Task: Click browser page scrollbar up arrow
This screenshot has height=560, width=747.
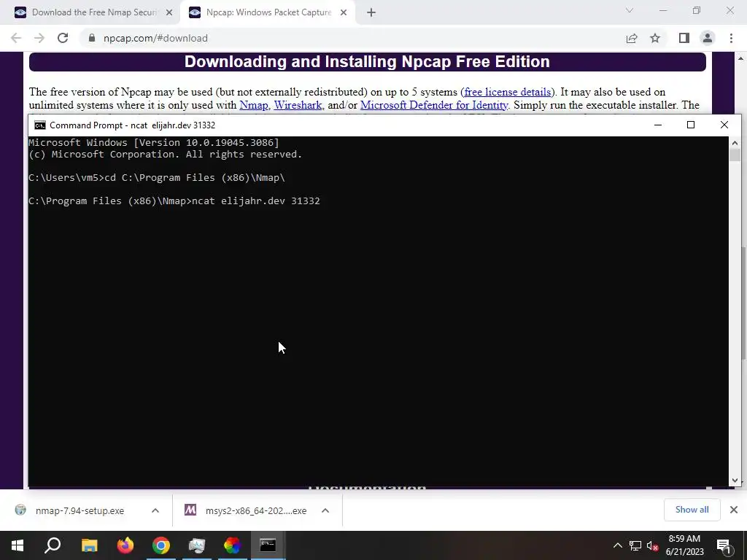Action: click(x=741, y=58)
